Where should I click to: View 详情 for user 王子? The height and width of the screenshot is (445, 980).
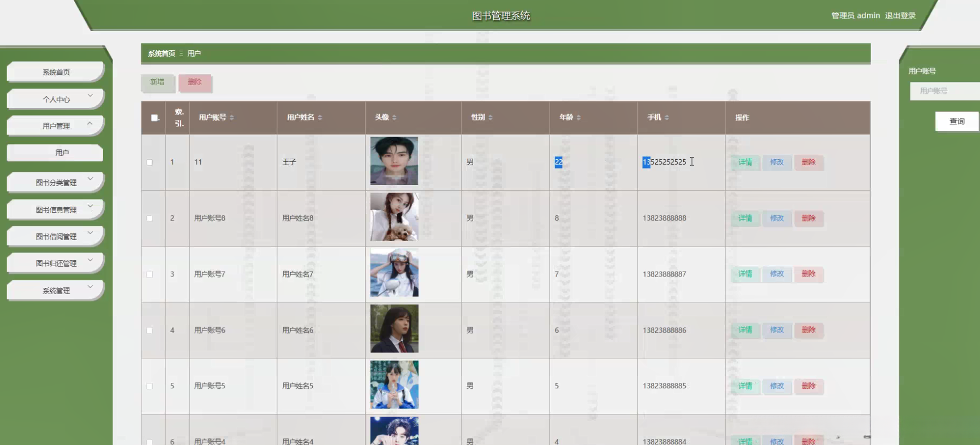coord(745,163)
